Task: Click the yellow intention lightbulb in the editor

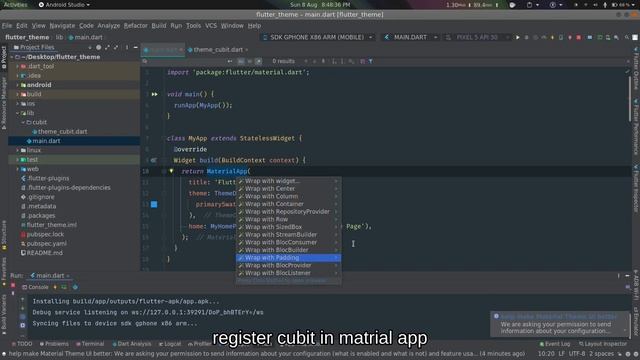Action: pos(171,171)
